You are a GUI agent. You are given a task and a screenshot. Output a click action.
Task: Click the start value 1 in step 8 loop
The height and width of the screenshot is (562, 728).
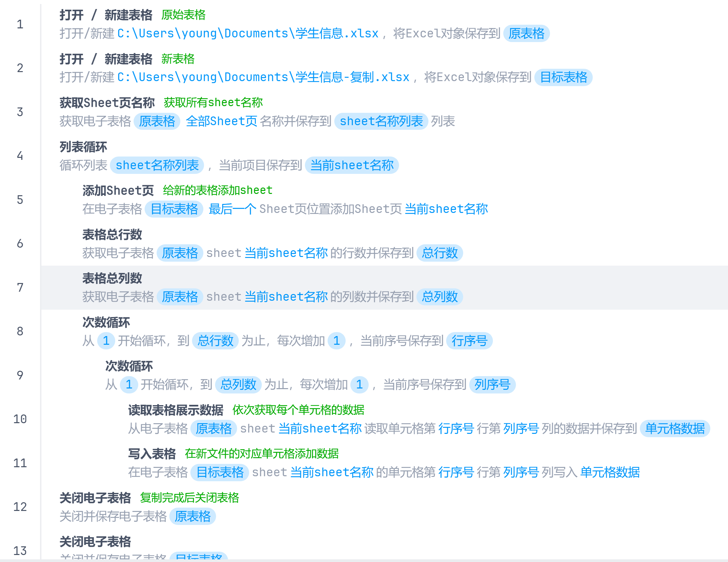point(106,341)
